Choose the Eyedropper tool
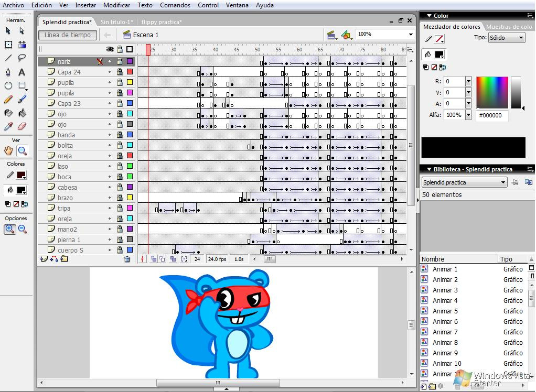 tap(8, 126)
